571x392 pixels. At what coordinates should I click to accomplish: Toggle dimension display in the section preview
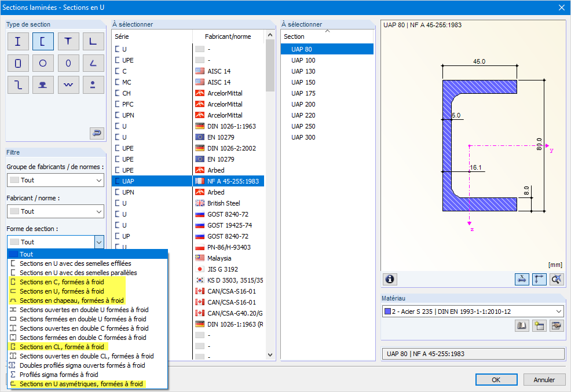point(522,279)
